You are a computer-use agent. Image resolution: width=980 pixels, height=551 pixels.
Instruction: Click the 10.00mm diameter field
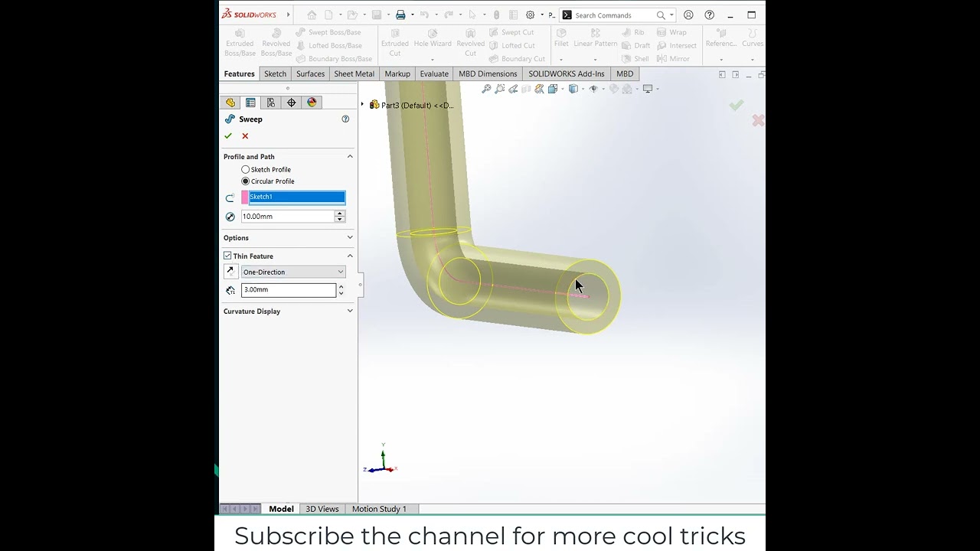point(288,217)
